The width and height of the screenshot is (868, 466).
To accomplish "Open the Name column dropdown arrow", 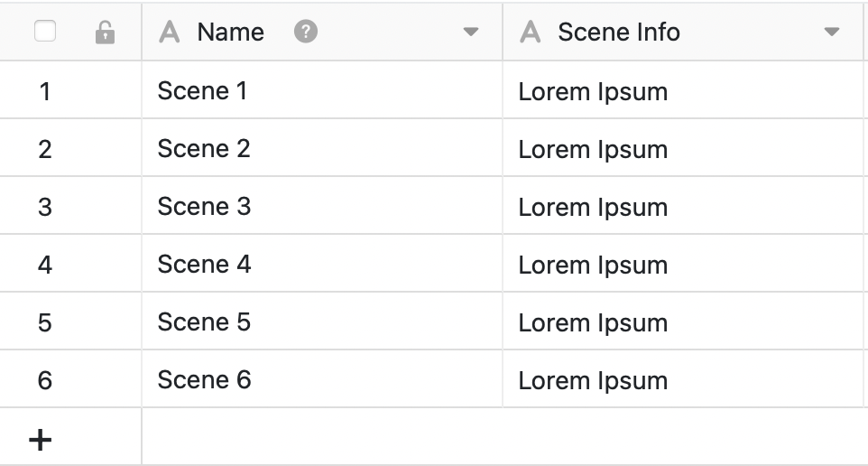I will (x=470, y=33).
